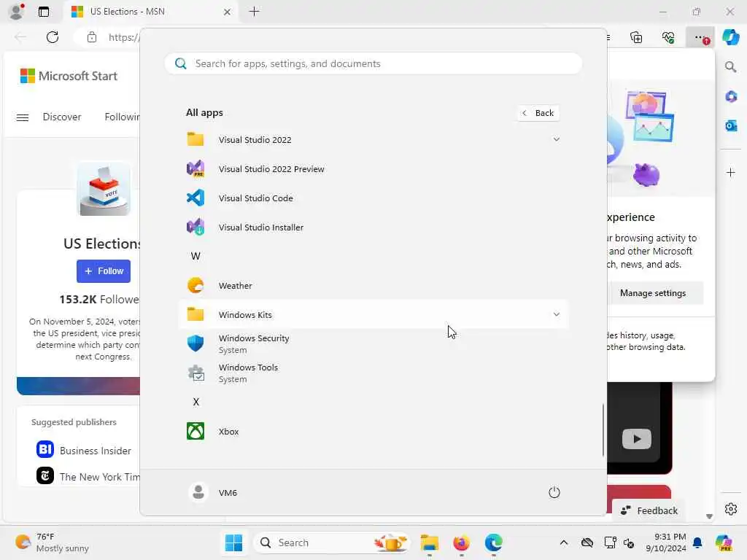
Task: Open the Edge profile avatar icon
Action: 17,12
